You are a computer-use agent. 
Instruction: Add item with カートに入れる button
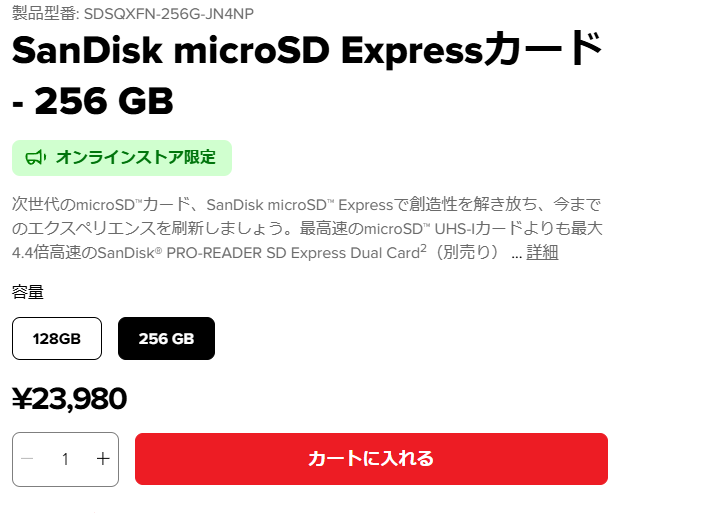371,459
